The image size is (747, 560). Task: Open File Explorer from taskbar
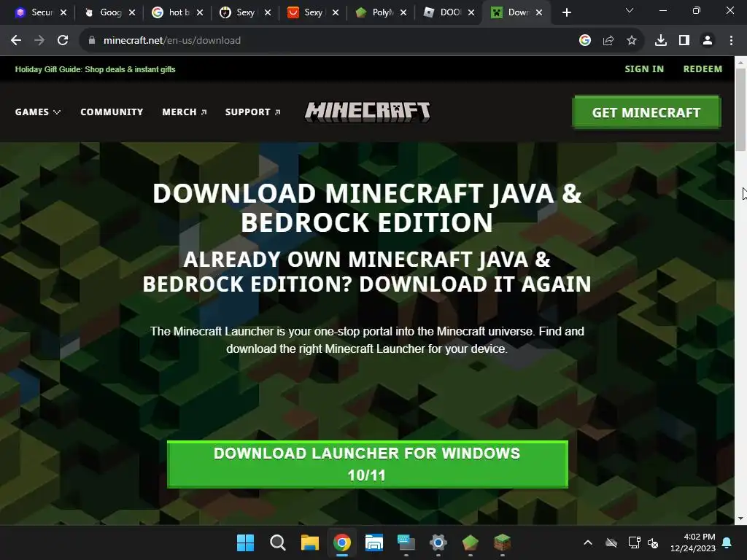tap(309, 542)
